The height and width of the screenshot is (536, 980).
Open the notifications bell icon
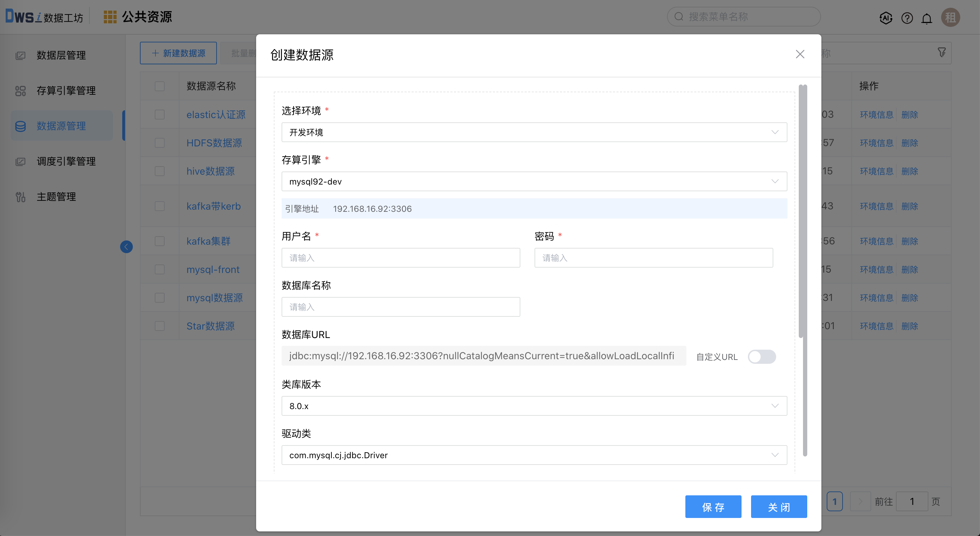point(927,18)
